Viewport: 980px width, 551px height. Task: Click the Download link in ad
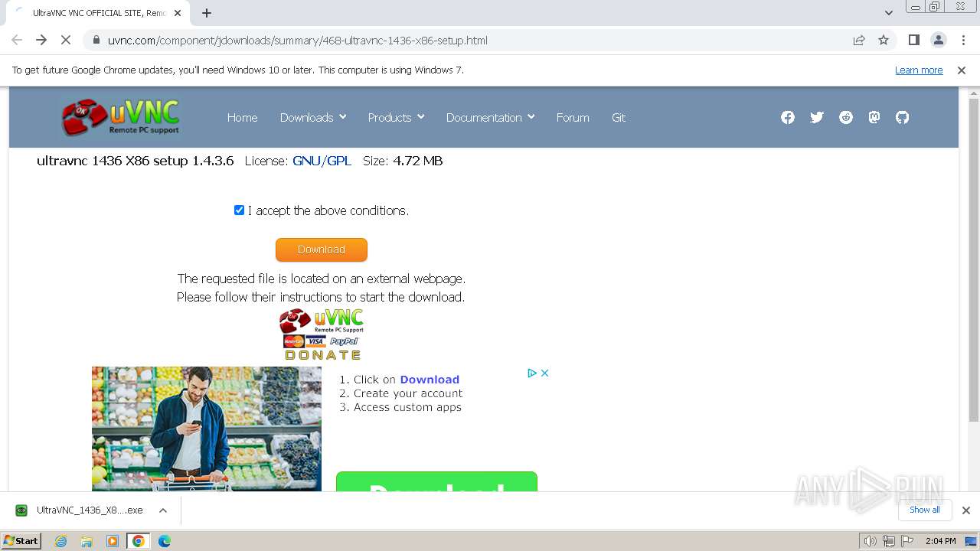[430, 380]
